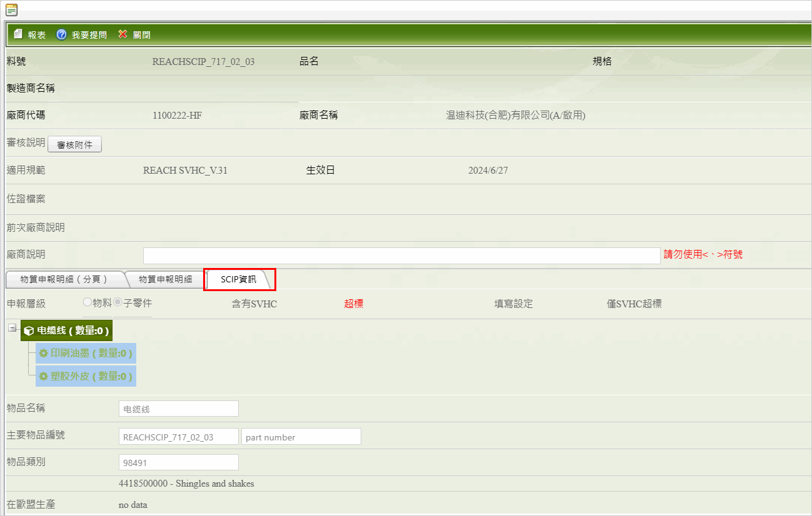Click the no data value for 在歐盟生產

(133, 505)
